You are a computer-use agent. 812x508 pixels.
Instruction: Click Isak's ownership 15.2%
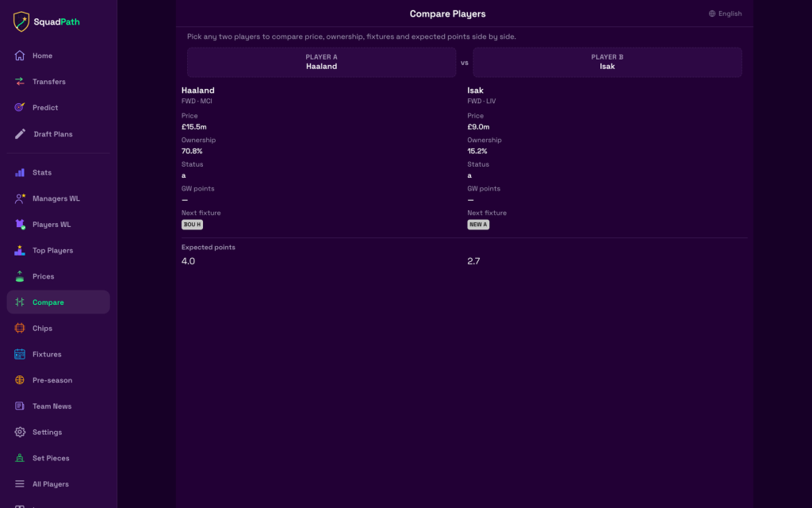pos(477,151)
